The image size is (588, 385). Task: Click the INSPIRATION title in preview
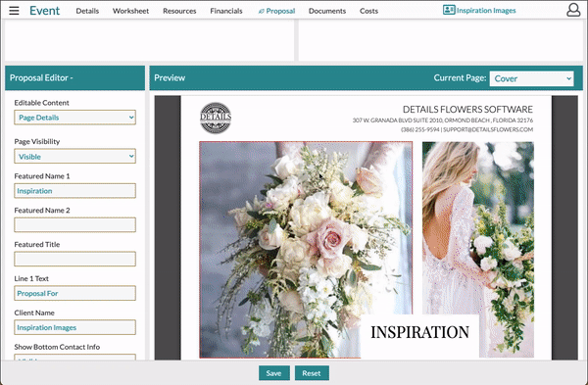pyautogui.click(x=419, y=332)
